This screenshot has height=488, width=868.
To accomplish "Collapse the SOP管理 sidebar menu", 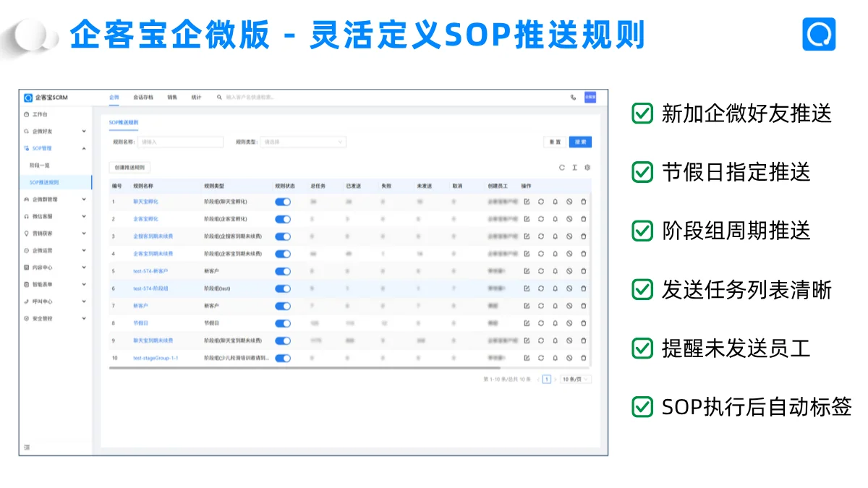I will tap(56, 148).
